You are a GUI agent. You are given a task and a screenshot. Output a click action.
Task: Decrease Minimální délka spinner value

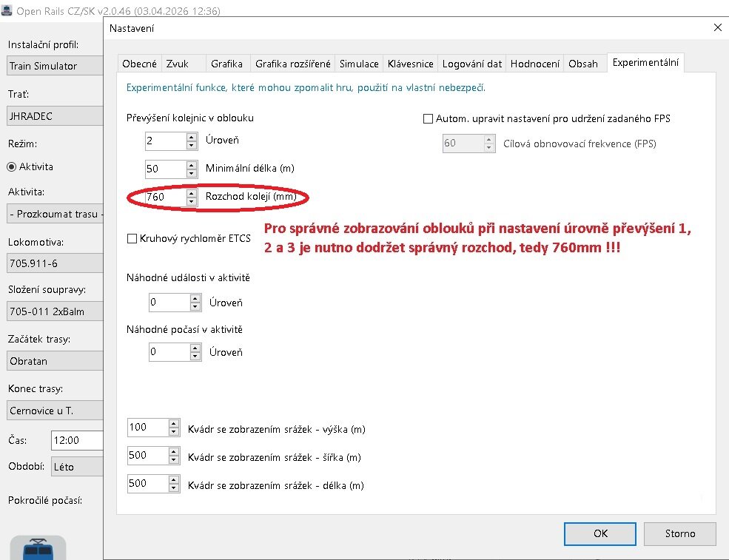click(x=192, y=172)
